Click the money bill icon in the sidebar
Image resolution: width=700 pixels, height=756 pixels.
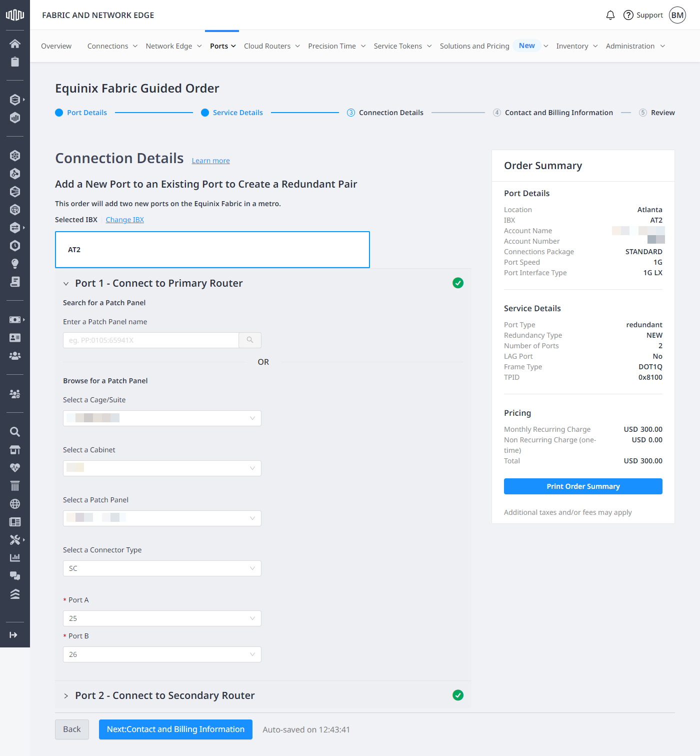[15, 320]
